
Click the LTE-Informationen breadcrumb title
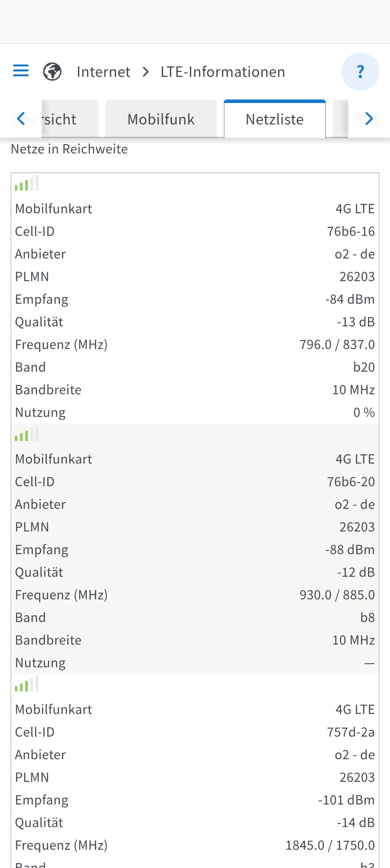pos(223,72)
